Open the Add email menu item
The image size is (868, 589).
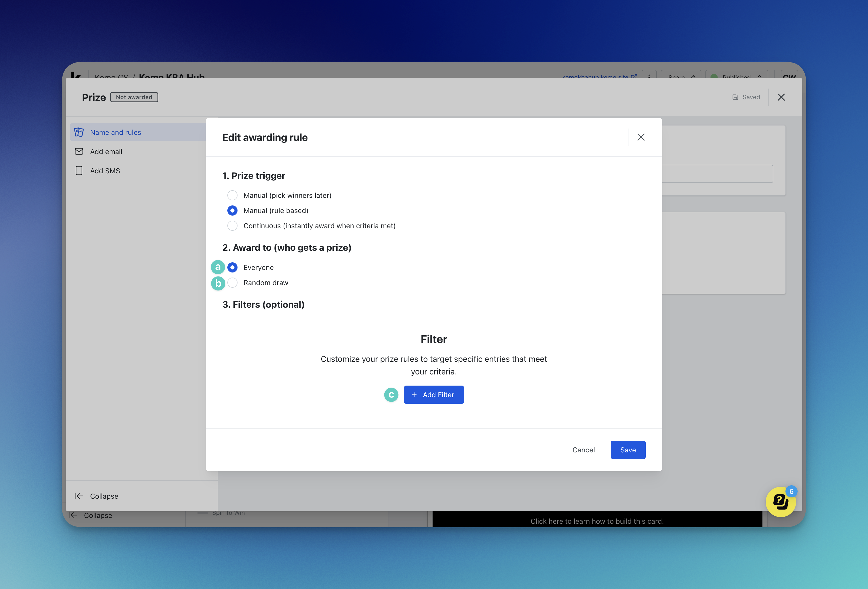[106, 152]
